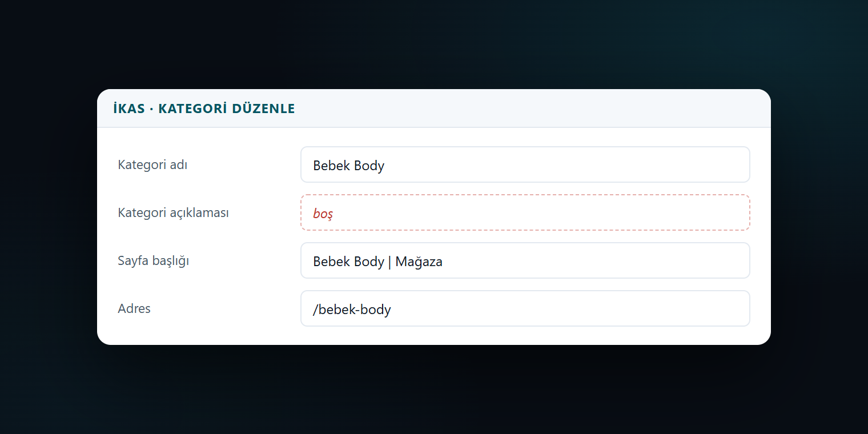The height and width of the screenshot is (434, 868).
Task: Select the Adres field with /bebek-body
Action: point(525,308)
